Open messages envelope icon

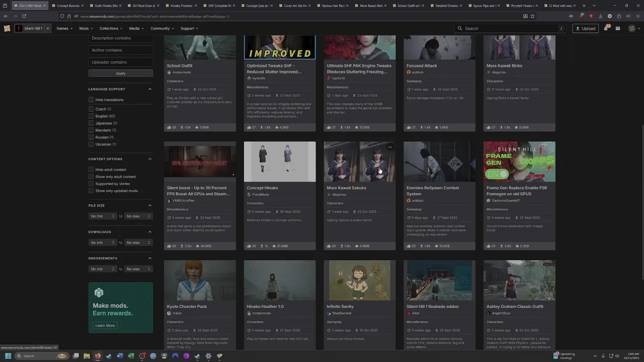(618, 28)
